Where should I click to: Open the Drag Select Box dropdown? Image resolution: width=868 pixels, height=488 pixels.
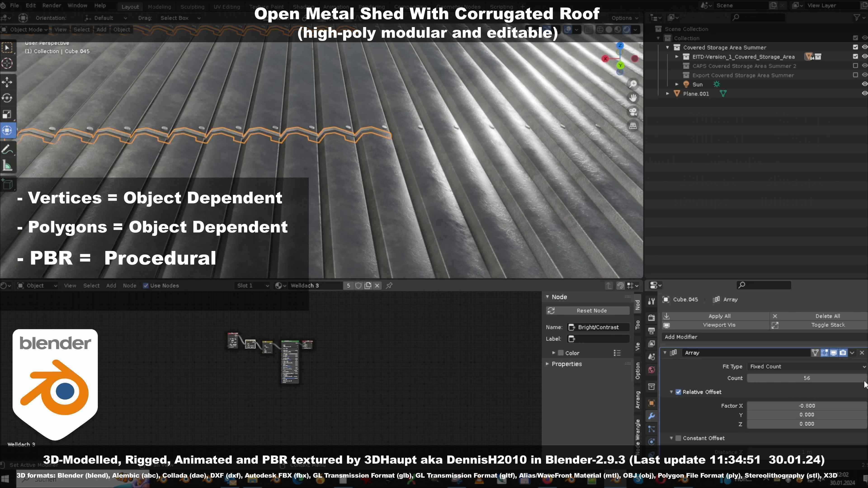[180, 18]
